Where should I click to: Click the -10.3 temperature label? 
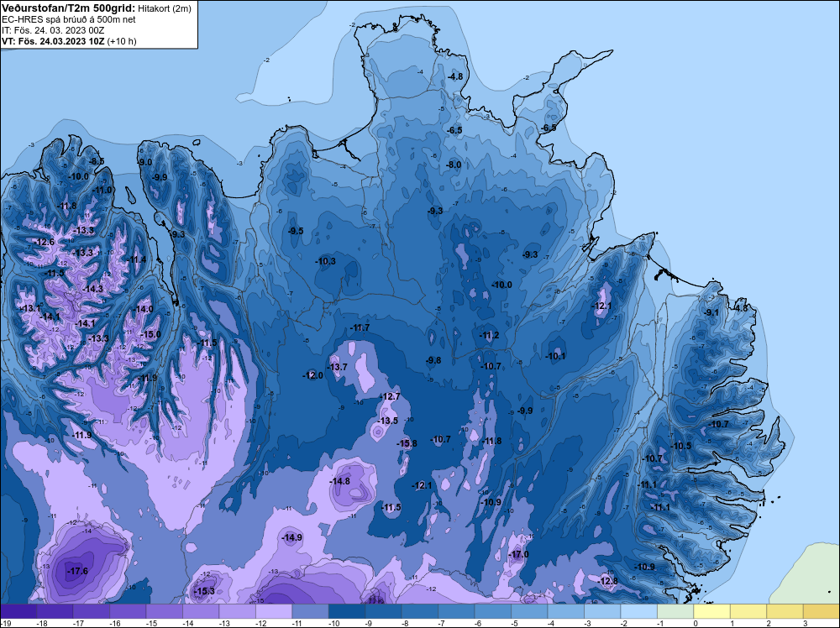326,261
